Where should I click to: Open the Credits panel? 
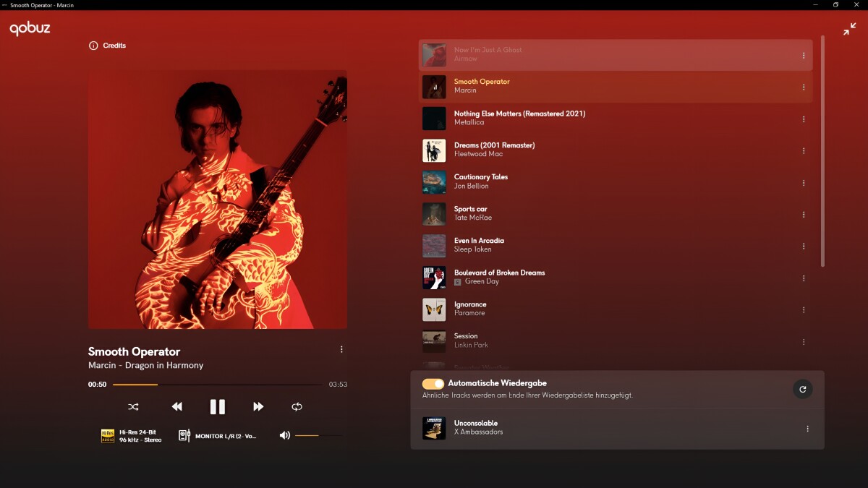pos(107,45)
